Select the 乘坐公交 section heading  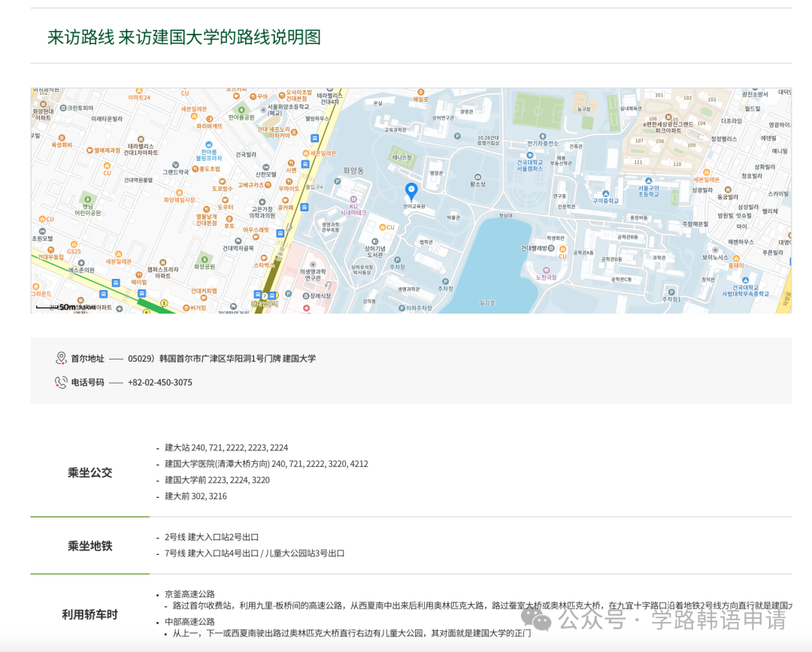click(x=89, y=472)
